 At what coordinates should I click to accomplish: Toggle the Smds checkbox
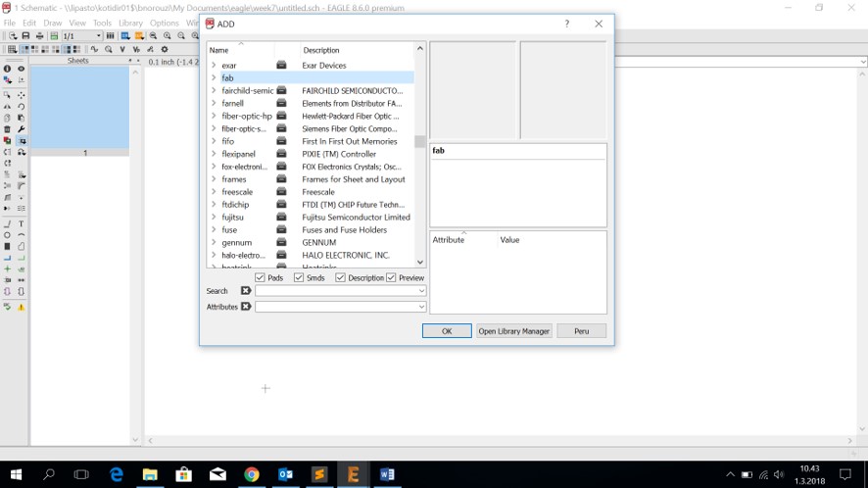pos(299,277)
